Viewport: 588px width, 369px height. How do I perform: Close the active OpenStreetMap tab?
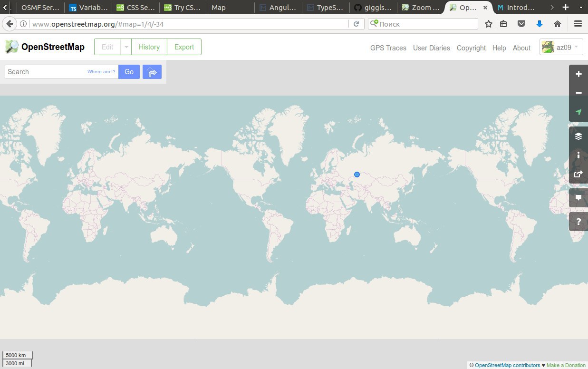click(485, 8)
